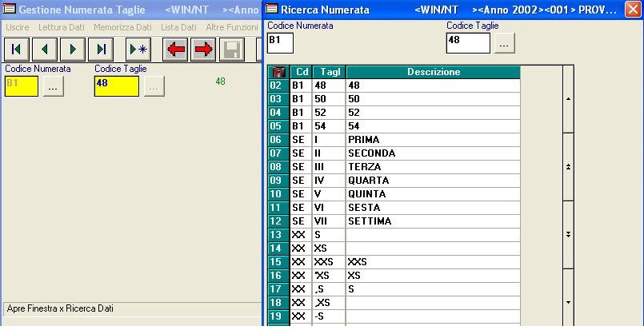Click the floppy disk save icon
The image size is (644, 330).
click(x=231, y=50)
